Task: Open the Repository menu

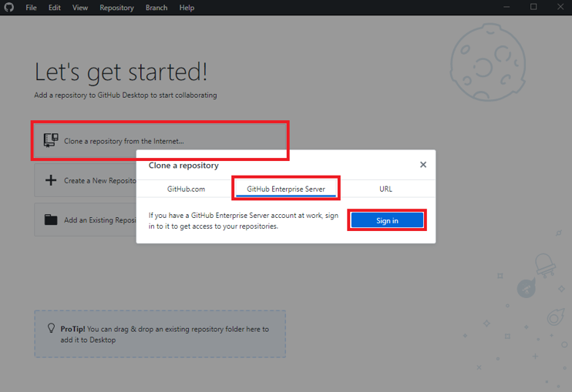Action: coord(116,8)
